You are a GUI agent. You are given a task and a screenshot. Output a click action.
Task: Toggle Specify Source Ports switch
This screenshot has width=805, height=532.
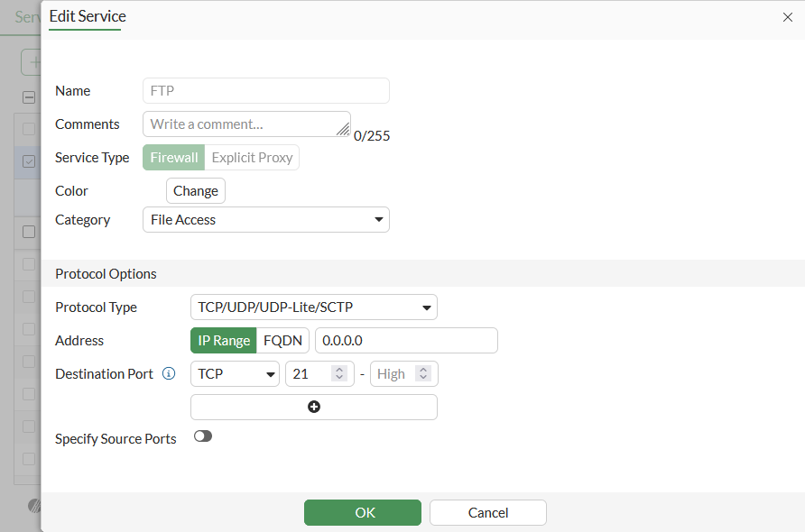click(203, 436)
